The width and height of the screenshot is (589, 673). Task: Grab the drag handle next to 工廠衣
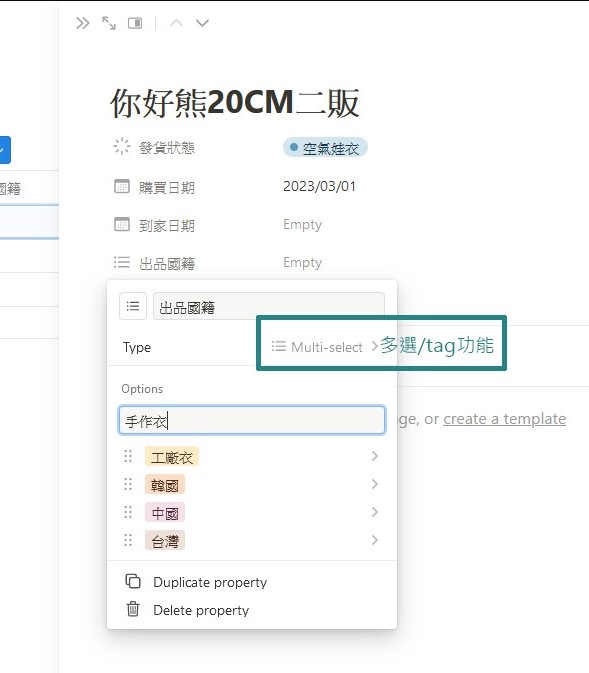point(128,456)
